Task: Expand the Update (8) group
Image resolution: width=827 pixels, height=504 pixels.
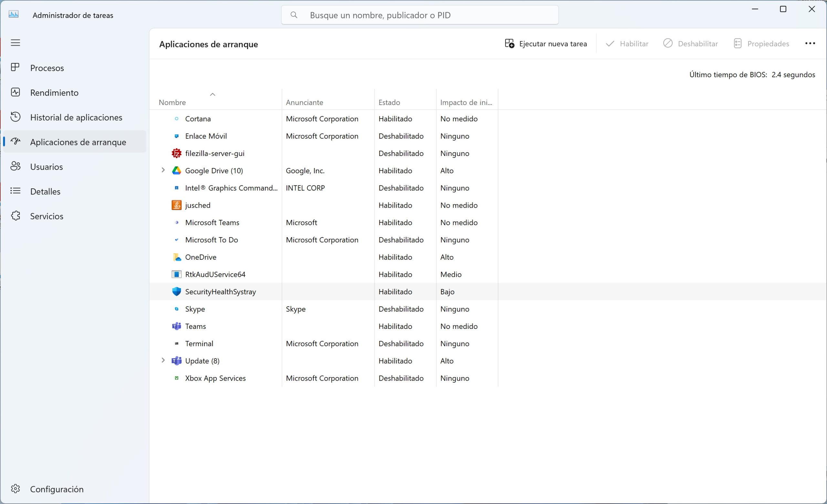Action: click(x=163, y=360)
